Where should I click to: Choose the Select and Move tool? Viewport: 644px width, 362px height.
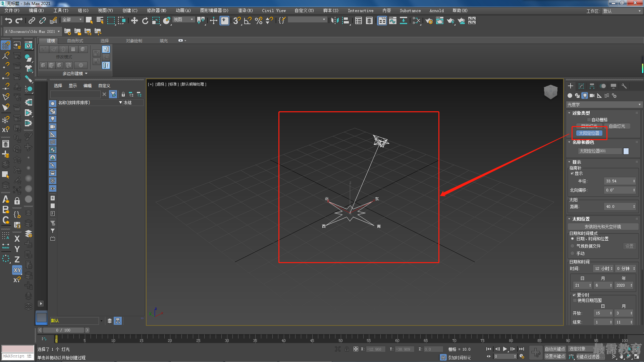click(x=135, y=21)
